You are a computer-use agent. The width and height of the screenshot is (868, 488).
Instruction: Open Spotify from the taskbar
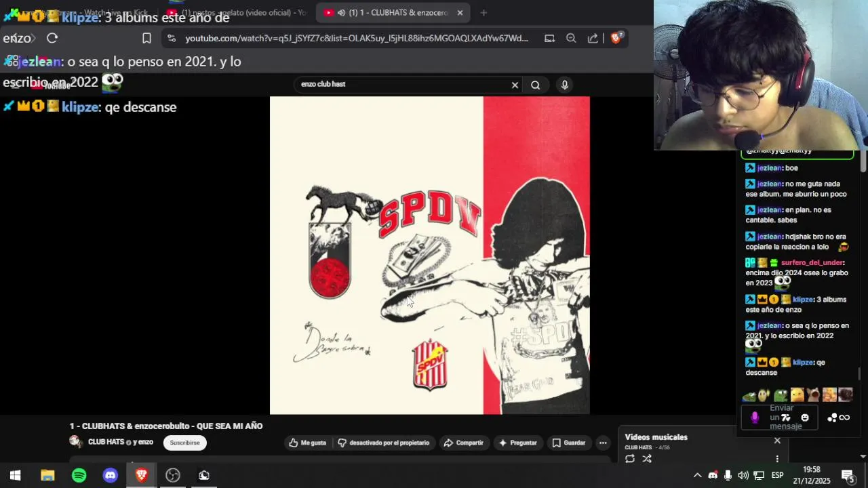click(x=79, y=475)
